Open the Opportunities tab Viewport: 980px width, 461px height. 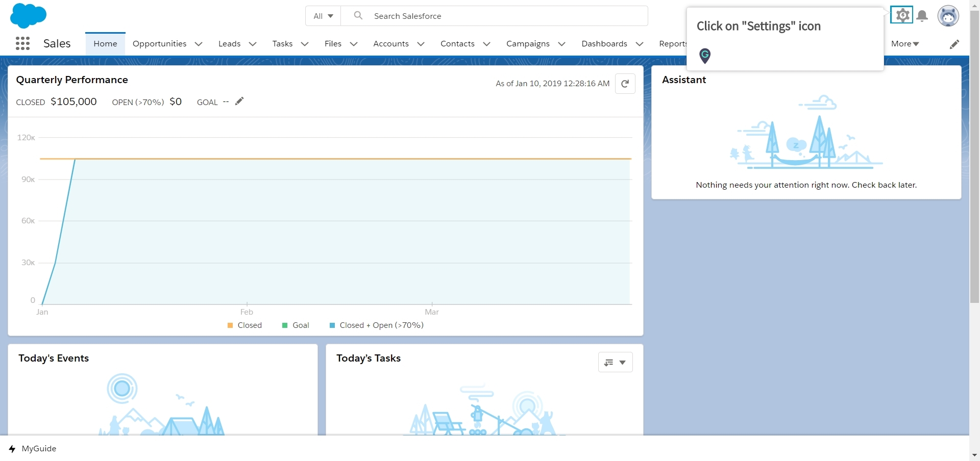(x=159, y=44)
